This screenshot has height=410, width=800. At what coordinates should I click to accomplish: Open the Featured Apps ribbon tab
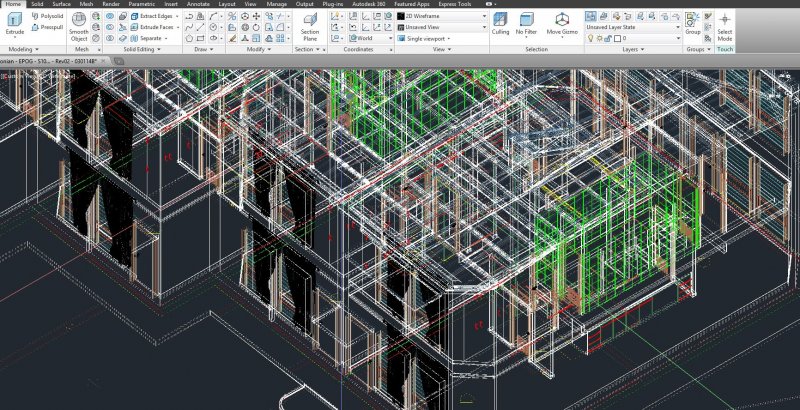click(412, 4)
